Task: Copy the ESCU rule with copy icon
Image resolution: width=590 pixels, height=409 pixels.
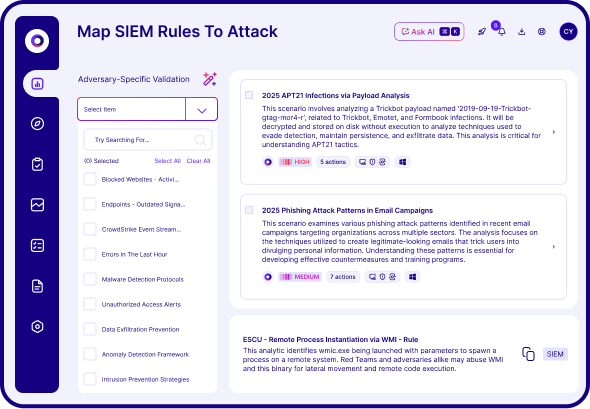Action: 528,354
